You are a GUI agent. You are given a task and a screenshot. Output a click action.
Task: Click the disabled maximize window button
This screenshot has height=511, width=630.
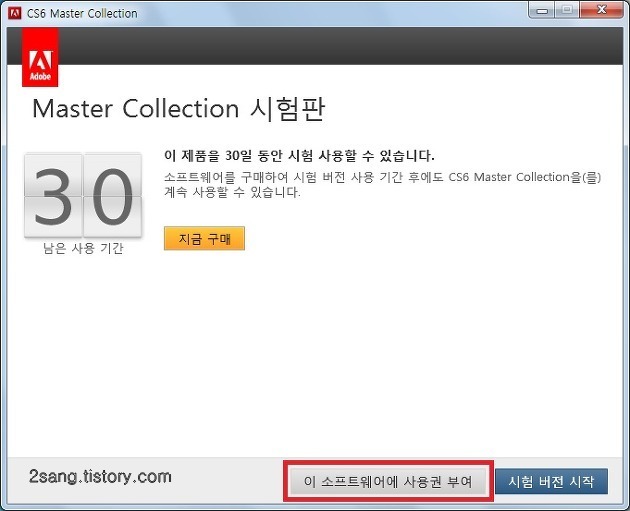click(567, 10)
